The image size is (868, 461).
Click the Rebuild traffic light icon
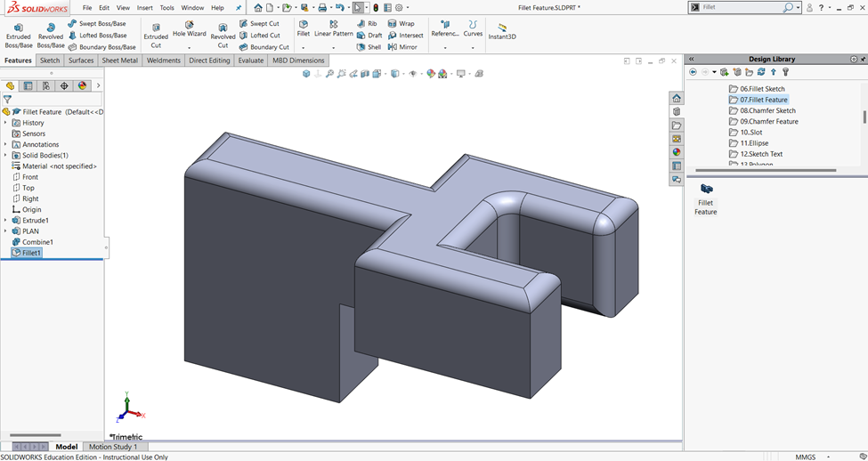[x=376, y=8]
